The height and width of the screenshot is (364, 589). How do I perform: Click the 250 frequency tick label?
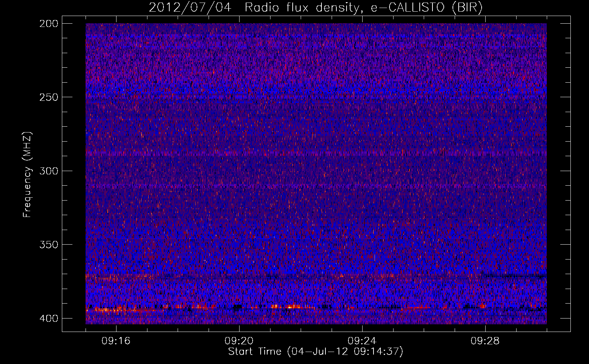tap(48, 97)
